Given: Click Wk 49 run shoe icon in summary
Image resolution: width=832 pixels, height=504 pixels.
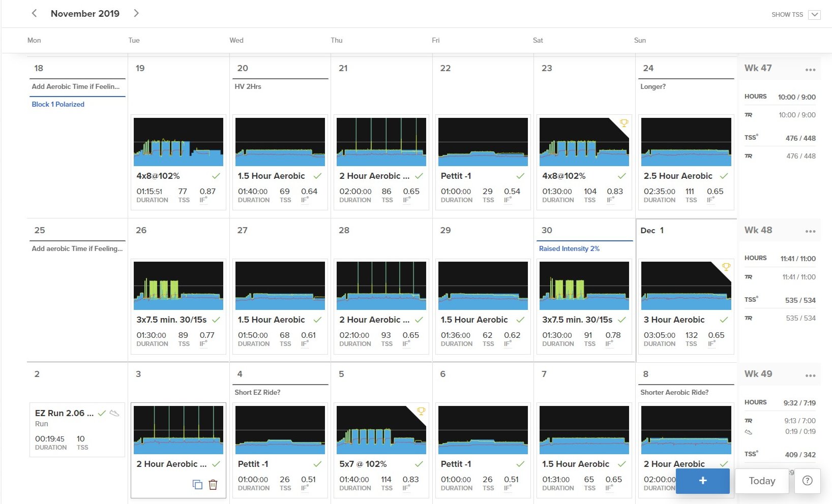Looking at the screenshot, I should 748,432.
